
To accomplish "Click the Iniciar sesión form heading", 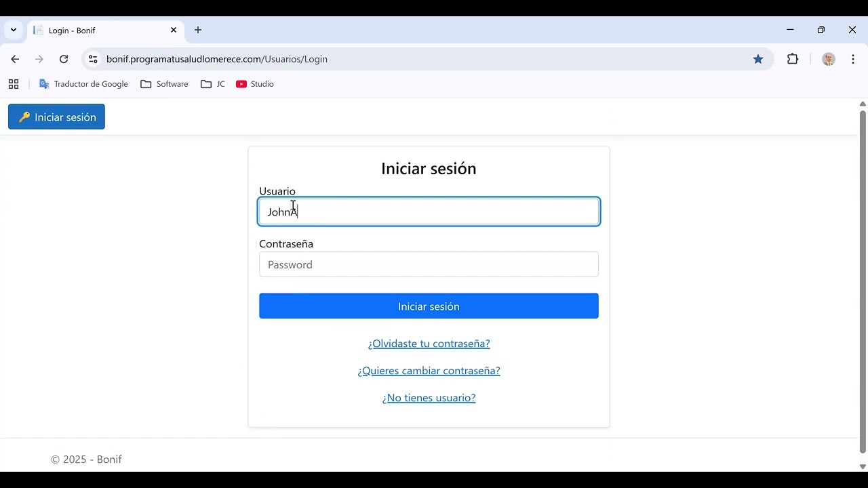I will click(x=429, y=168).
